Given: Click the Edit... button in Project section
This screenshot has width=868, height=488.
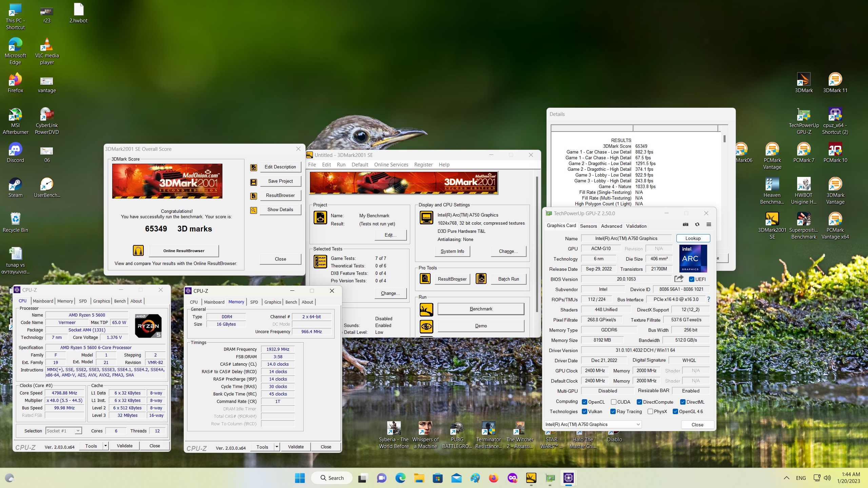Looking at the screenshot, I should click(x=391, y=235).
